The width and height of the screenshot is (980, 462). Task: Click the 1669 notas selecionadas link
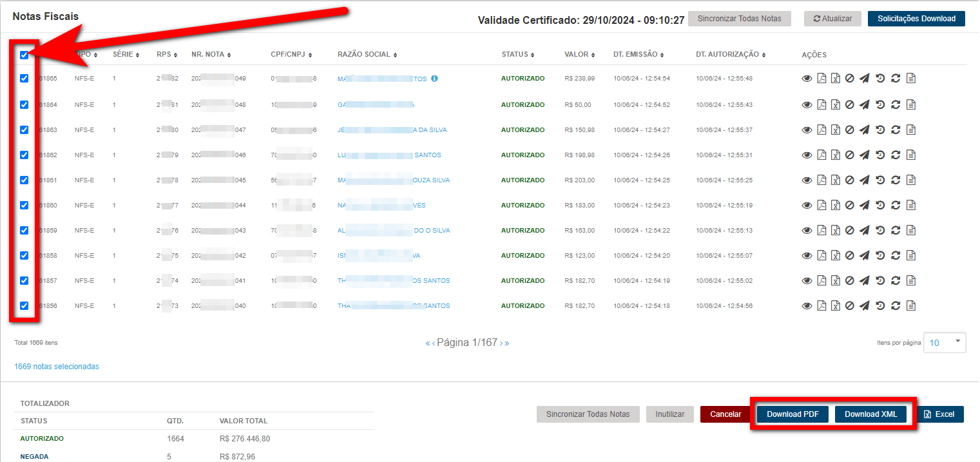[x=57, y=367]
